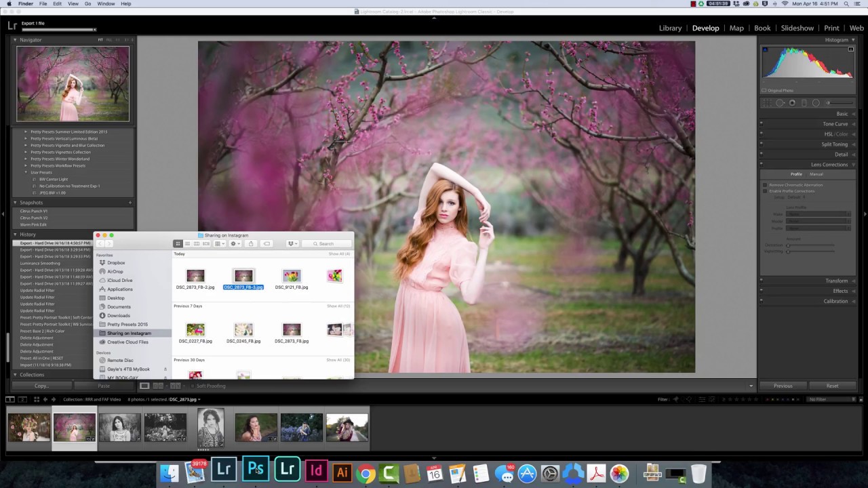Open Illustrator from the Dock

[342, 472]
